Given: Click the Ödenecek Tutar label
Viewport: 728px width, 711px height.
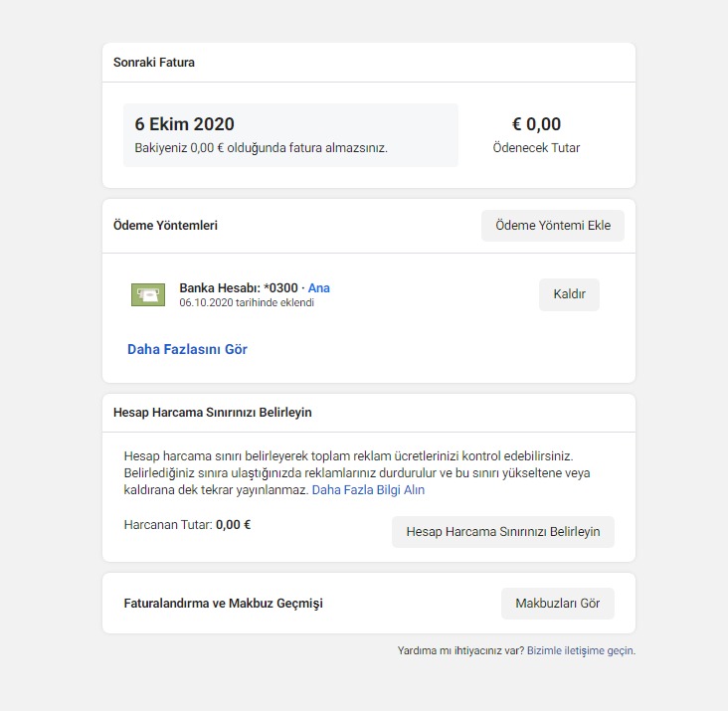Looking at the screenshot, I should tap(536, 148).
